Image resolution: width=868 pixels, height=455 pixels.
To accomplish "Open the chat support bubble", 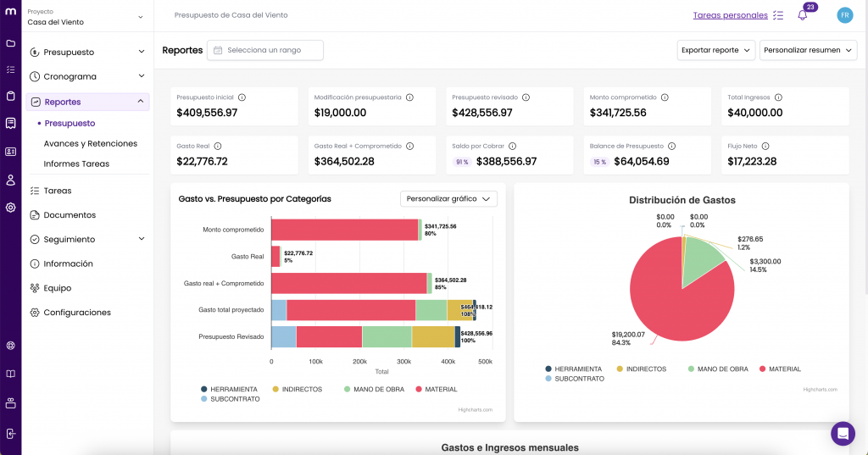I will [843, 433].
